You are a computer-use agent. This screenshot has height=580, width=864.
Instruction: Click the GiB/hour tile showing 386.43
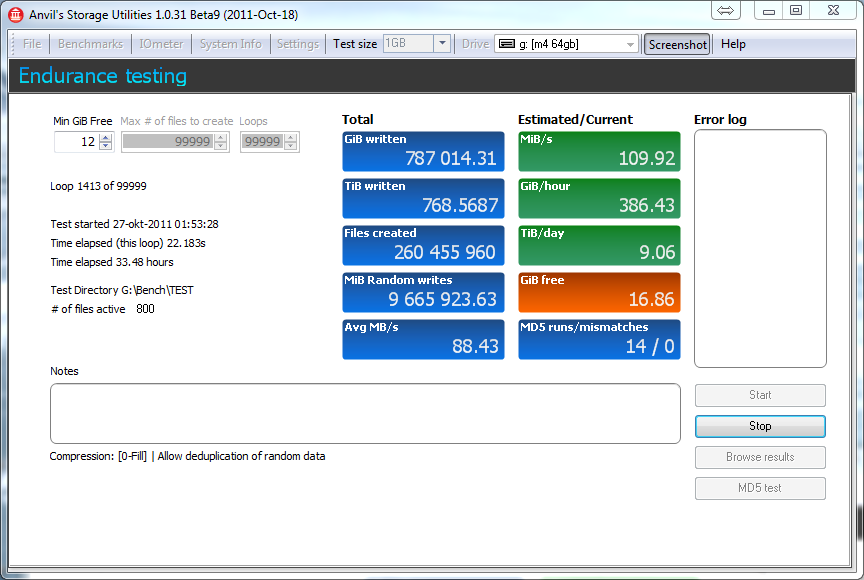point(599,198)
